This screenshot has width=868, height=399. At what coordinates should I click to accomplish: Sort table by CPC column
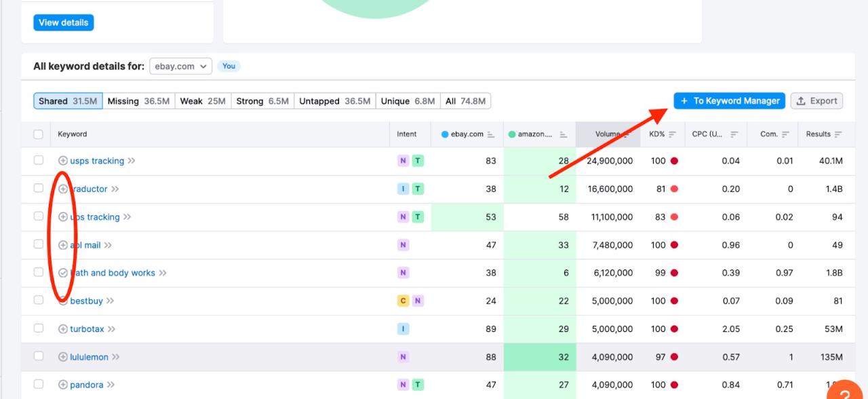click(x=734, y=134)
